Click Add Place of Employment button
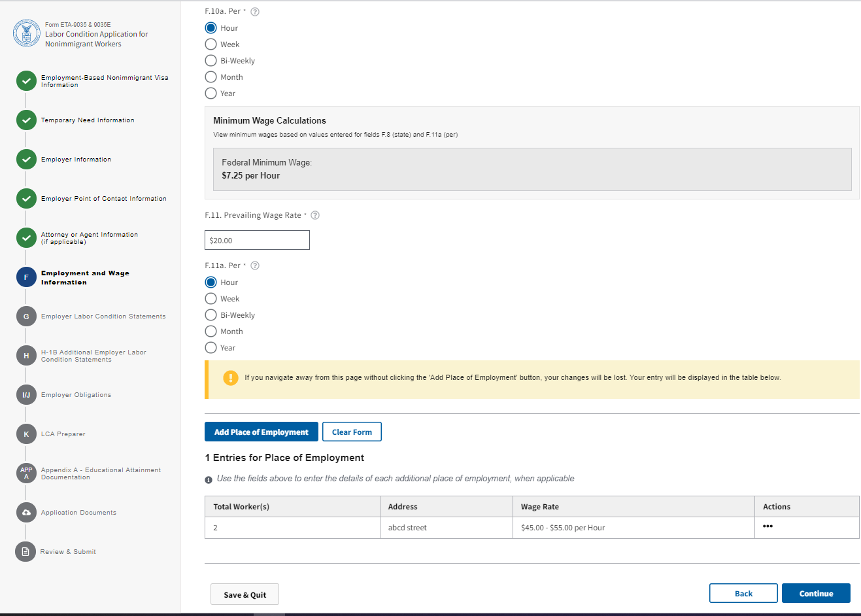Viewport: 861px width, 616px height. 262,432
